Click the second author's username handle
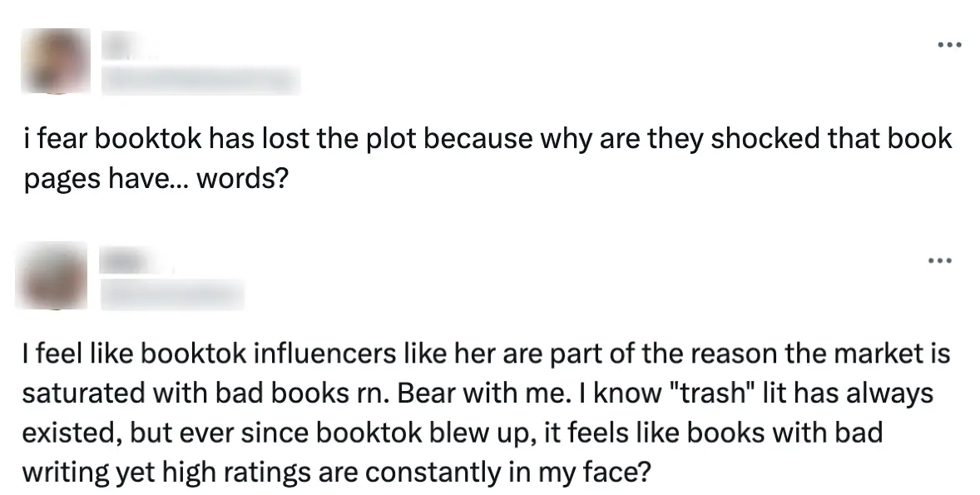Screen dimensions: 980x495 (173, 295)
